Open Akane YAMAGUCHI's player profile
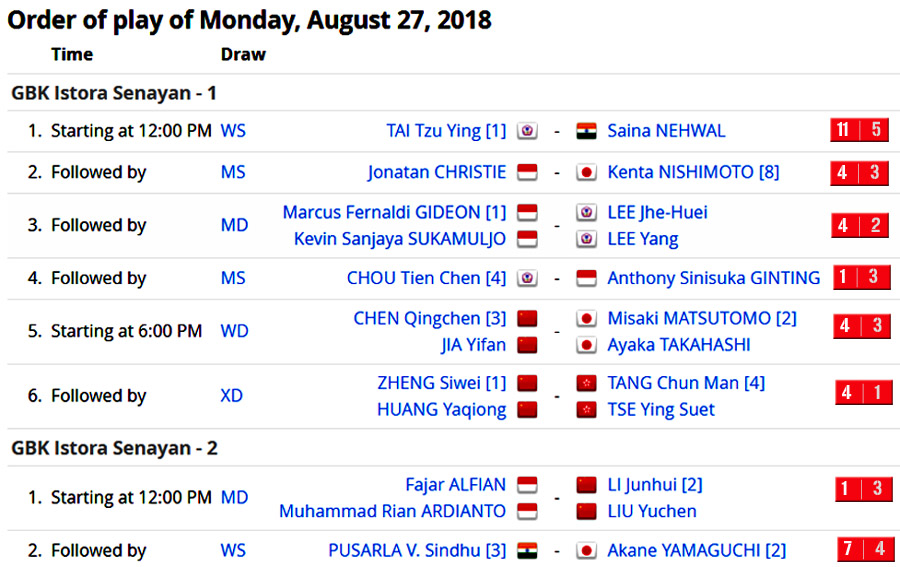Screen dimensions: 900x567 click(696, 551)
